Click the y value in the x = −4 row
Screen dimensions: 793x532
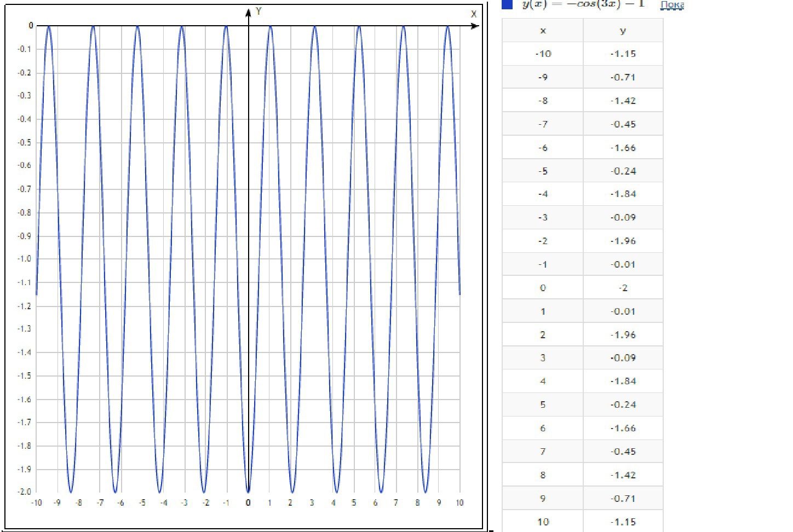[x=623, y=194]
